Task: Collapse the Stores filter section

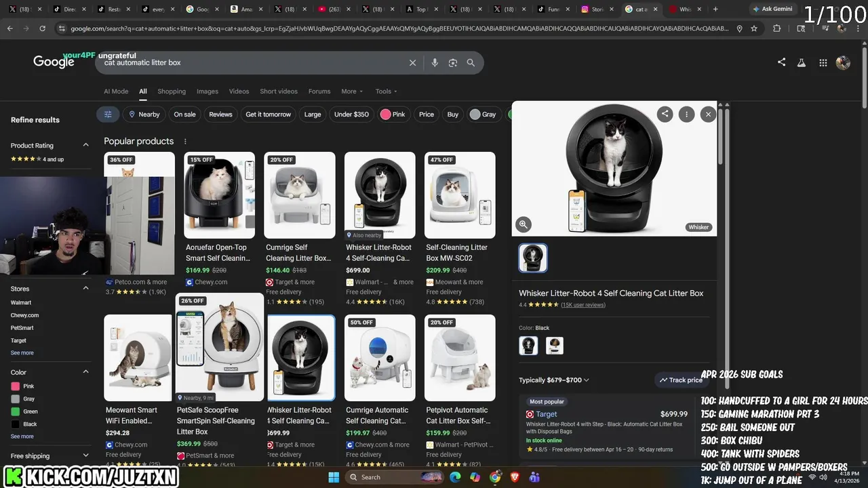Action: tap(85, 289)
